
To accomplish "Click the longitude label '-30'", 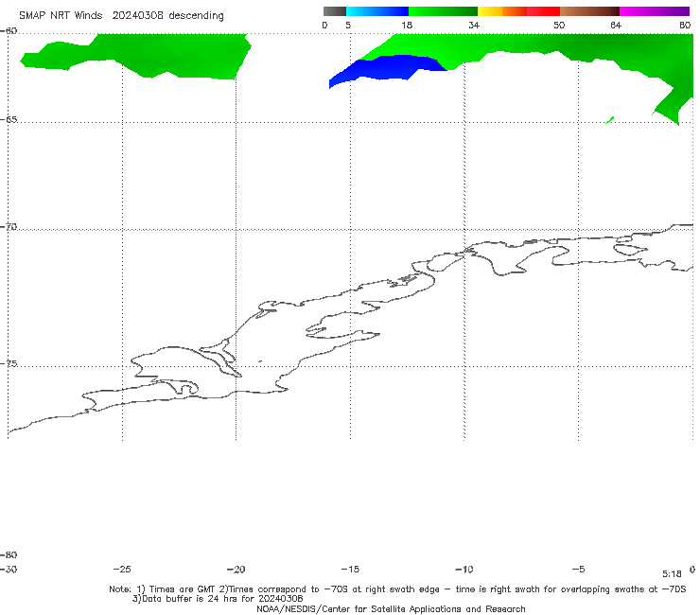I will click(9, 569).
